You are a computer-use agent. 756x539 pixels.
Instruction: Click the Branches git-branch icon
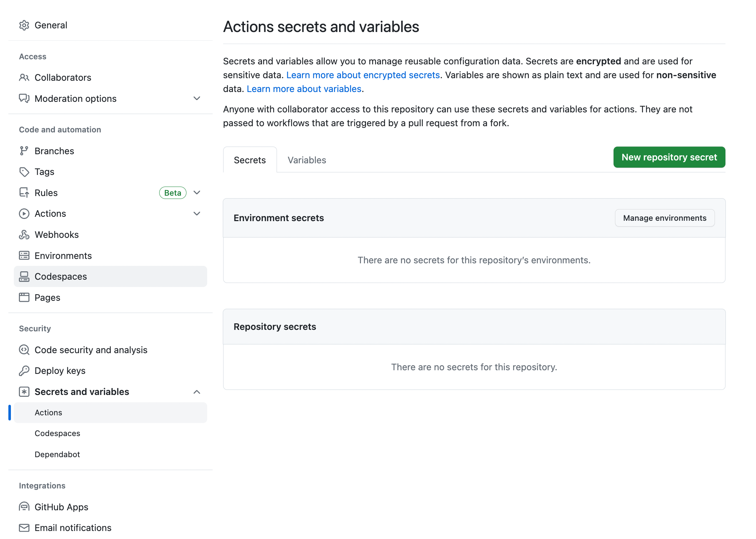(x=24, y=151)
